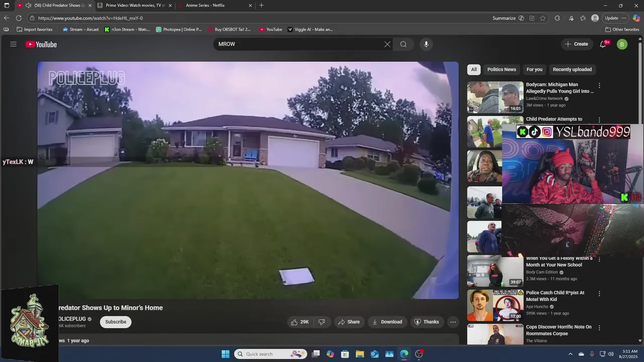This screenshot has height=362, width=644.
Task: Open Cops Discover Horrific Note title
Action: pos(558,330)
